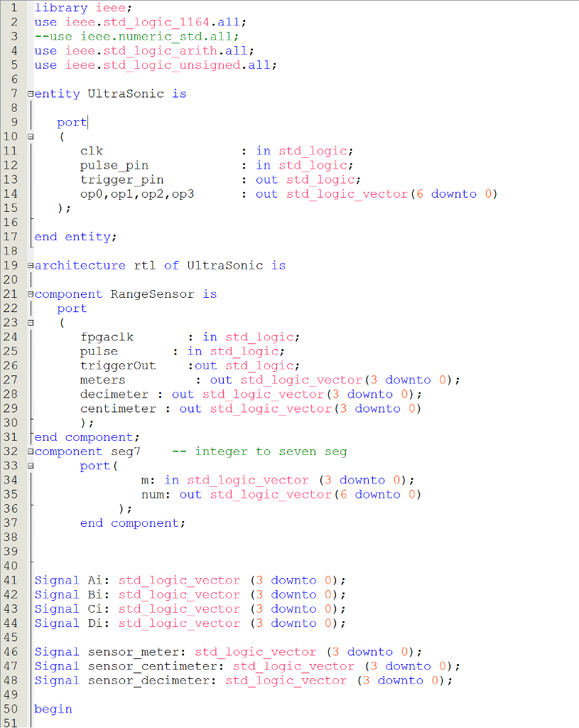The image size is (579, 728).
Task: Collapse the port fold marker on line 33
Action: coord(30,465)
